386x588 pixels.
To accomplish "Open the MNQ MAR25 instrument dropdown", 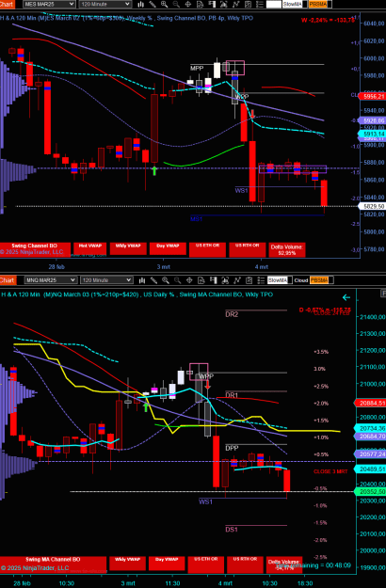I will pyautogui.click(x=51, y=279).
